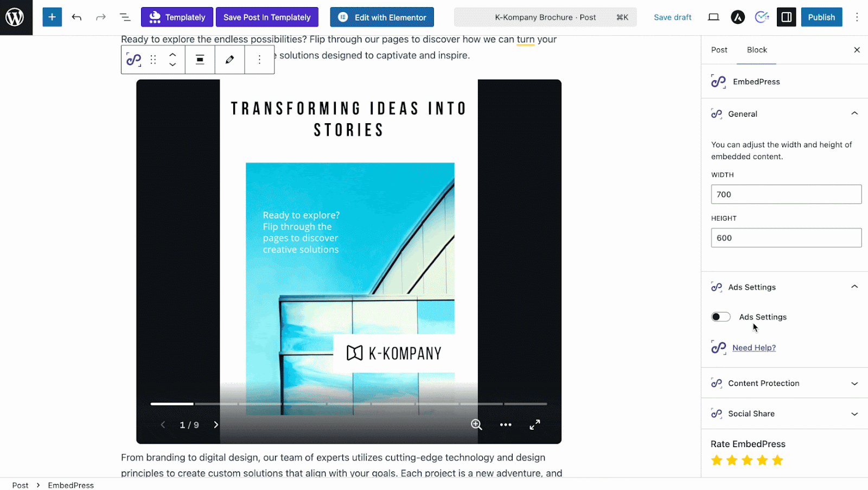Click the Templately button
Viewport: 868px width, 490px height.
[x=177, y=17]
